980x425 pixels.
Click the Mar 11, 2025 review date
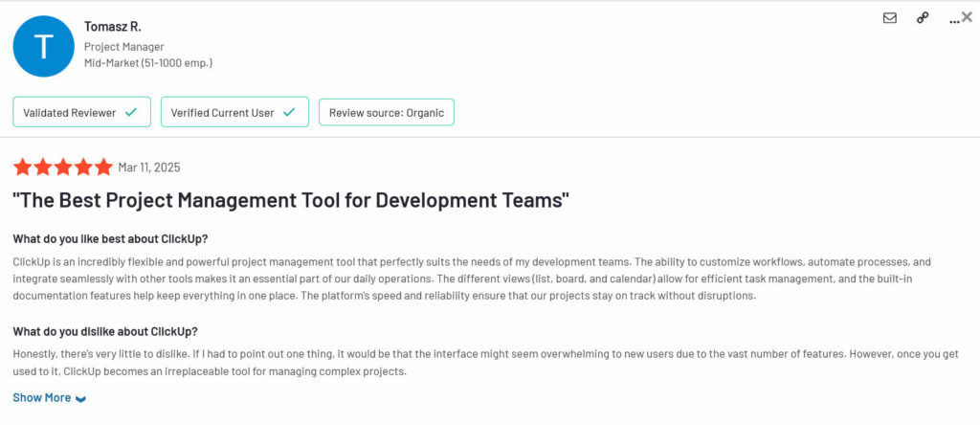click(x=148, y=168)
